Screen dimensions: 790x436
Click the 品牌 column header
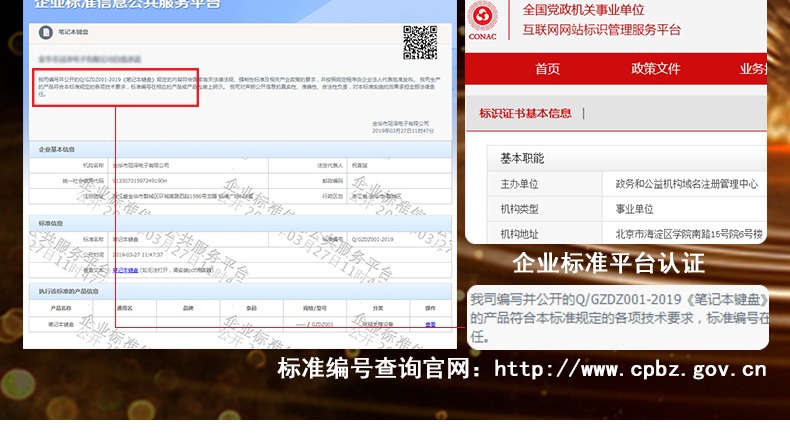pos(188,308)
